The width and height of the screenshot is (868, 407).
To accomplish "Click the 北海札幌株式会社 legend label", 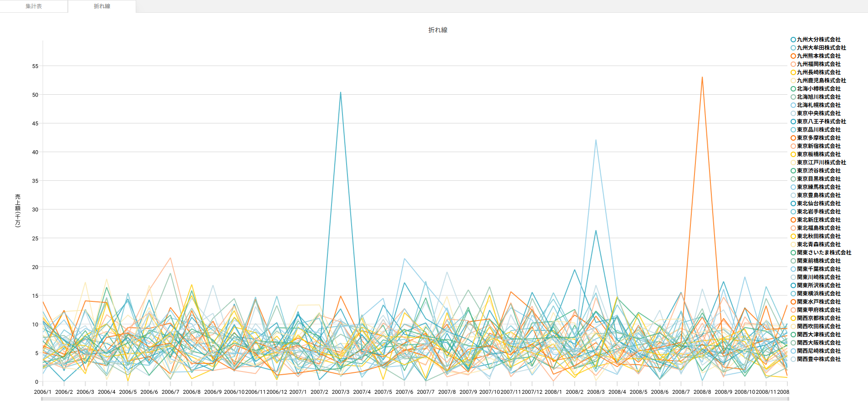I will click(x=818, y=105).
